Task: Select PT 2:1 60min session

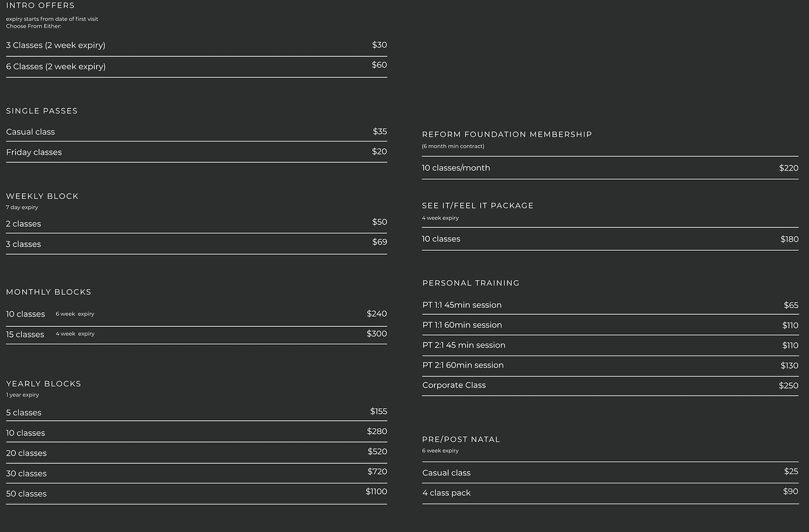Action: pyautogui.click(x=610, y=366)
